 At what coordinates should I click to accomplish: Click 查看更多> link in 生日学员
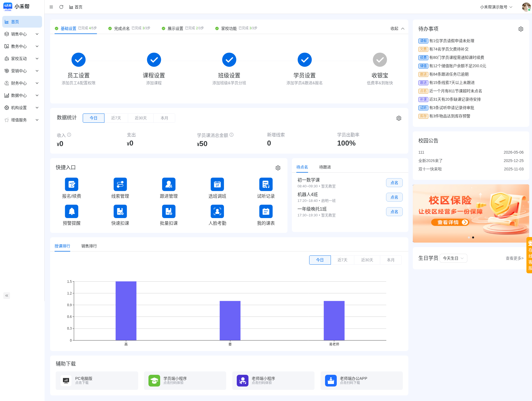point(515,258)
